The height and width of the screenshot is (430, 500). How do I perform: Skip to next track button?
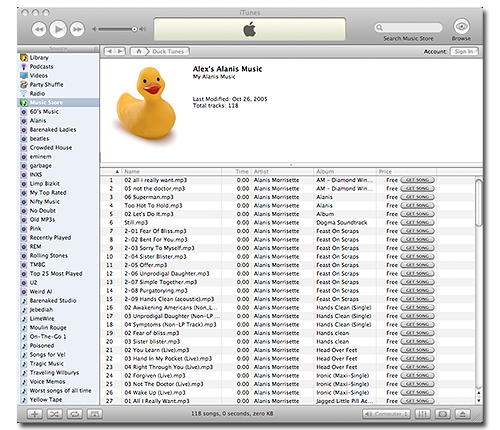[77, 29]
